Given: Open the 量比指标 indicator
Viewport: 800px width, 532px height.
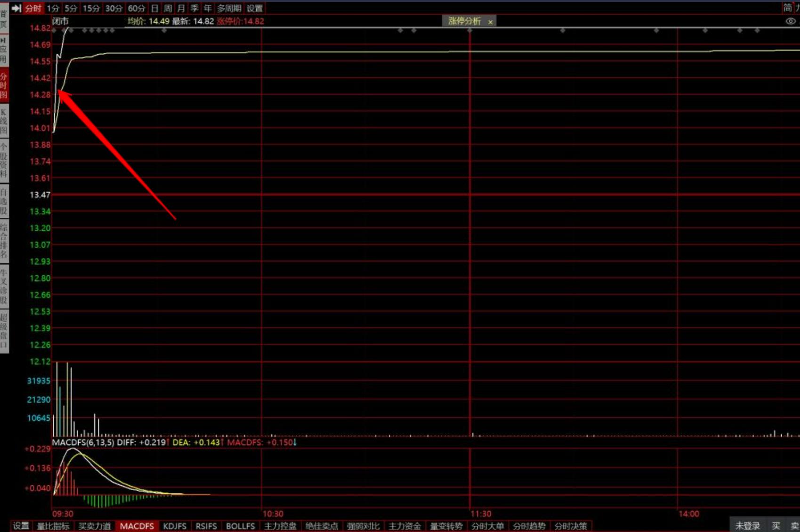Looking at the screenshot, I should (53, 526).
